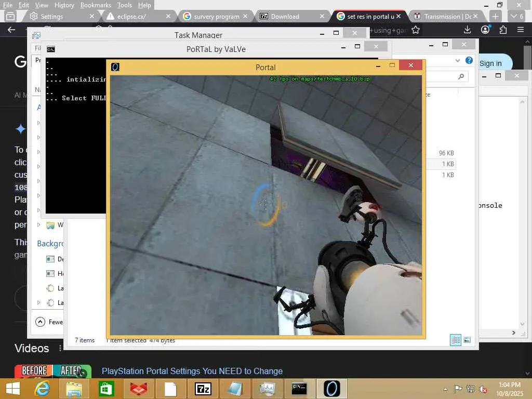The width and height of the screenshot is (532, 399).
Task: Switch Explorer to large icons view
Action: tap(467, 340)
